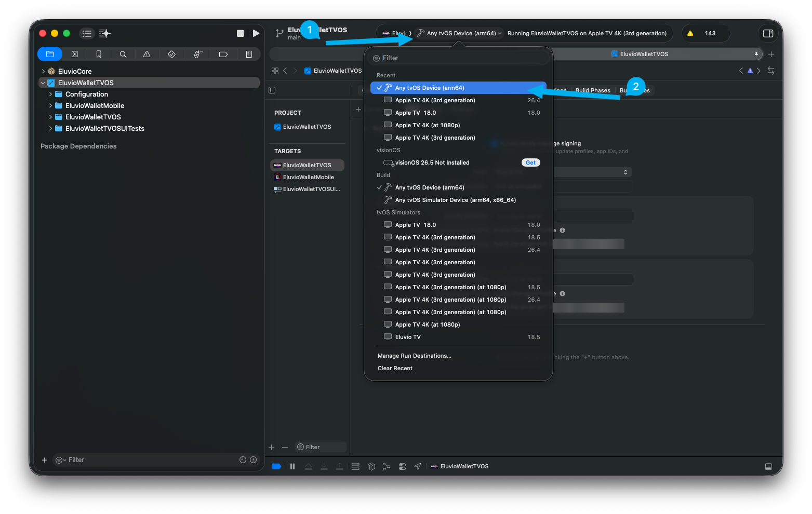Viewport: 812px width, 514px height.
Task: Open the Issue navigator warning triangle
Action: pyautogui.click(x=147, y=54)
